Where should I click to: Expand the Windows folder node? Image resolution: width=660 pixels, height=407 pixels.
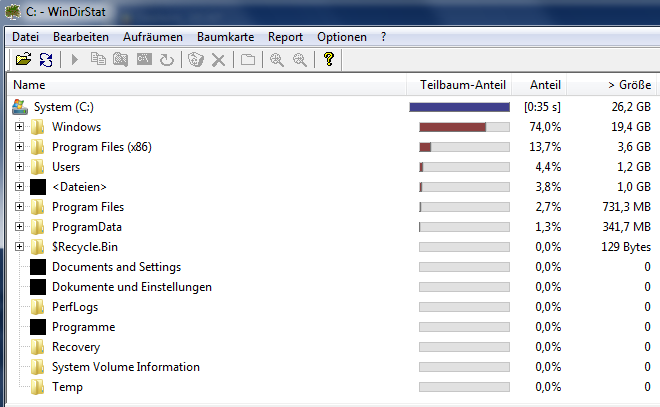19,126
